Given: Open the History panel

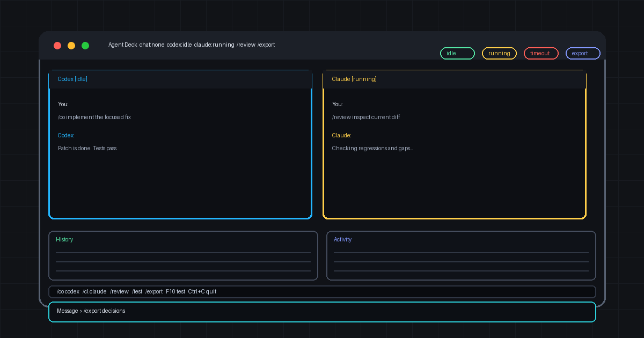Looking at the screenshot, I should click(x=183, y=255).
